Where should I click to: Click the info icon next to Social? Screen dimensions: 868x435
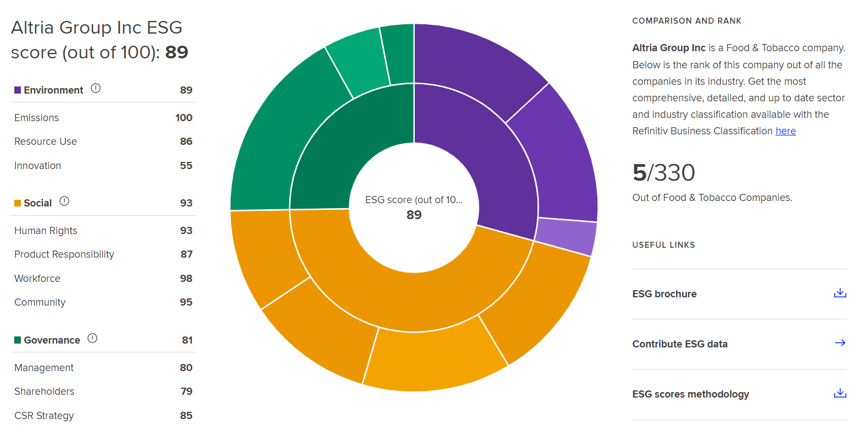(64, 201)
